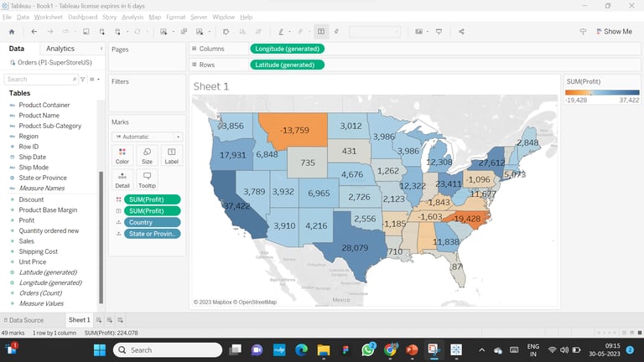This screenshot has height=362, width=644.
Task: Switch to the Analytics tab
Action: pos(60,49)
